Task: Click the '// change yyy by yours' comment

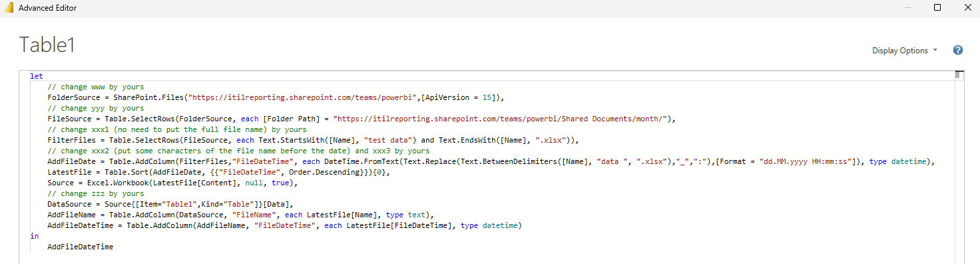Action: click(x=96, y=108)
